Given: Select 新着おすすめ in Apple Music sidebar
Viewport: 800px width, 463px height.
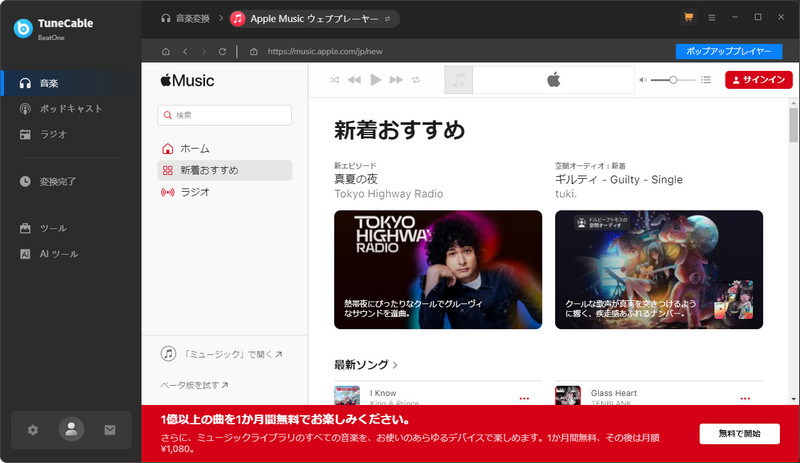Looking at the screenshot, I should click(224, 170).
